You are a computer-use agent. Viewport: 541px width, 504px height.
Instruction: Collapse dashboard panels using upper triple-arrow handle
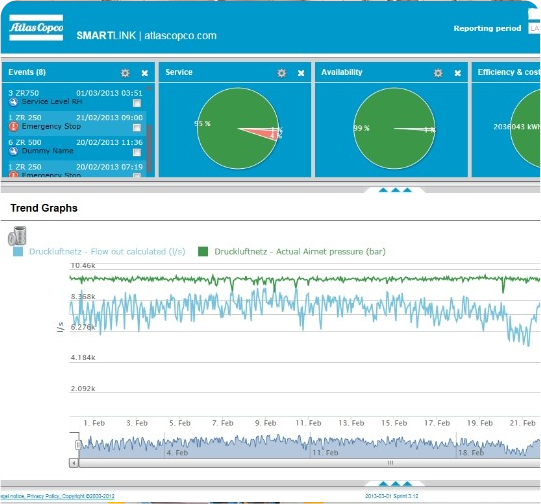click(395, 190)
